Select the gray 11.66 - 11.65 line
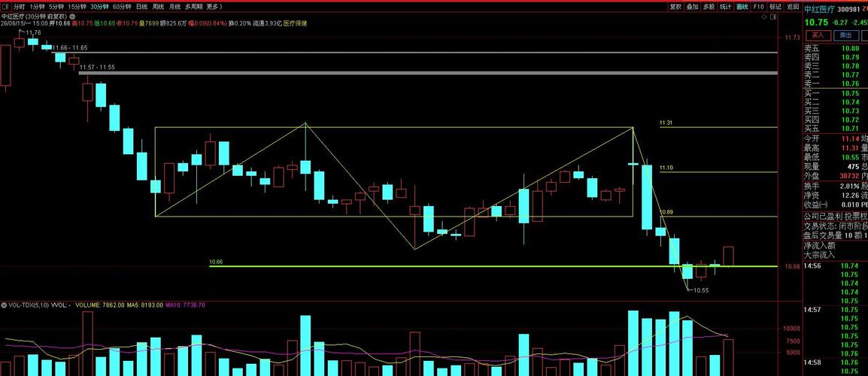Image resolution: width=868 pixels, height=376 pixels. pyautogui.click(x=414, y=52)
